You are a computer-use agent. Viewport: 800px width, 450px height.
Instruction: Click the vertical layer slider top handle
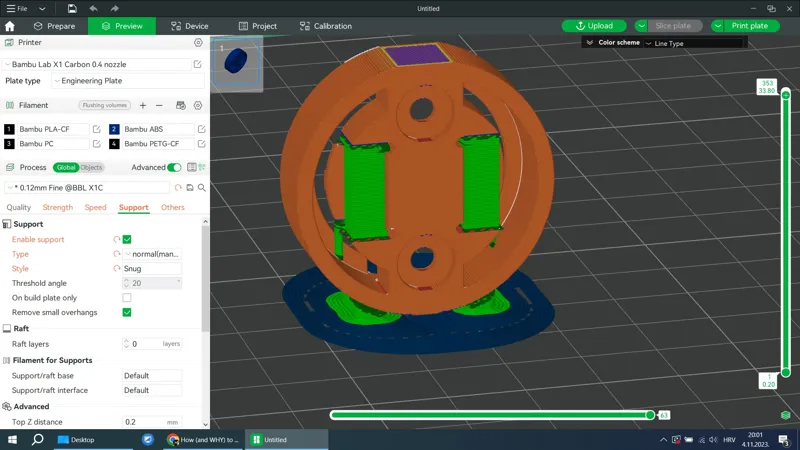coord(786,95)
